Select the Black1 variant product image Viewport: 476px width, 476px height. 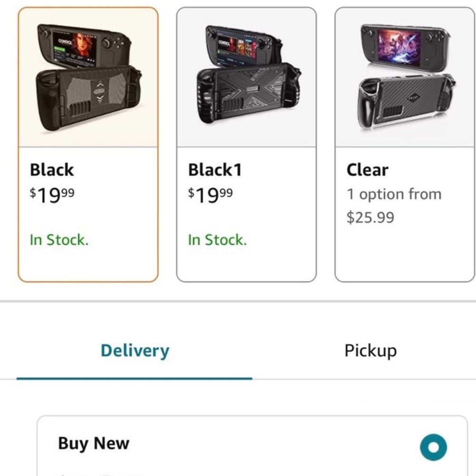tap(246, 78)
